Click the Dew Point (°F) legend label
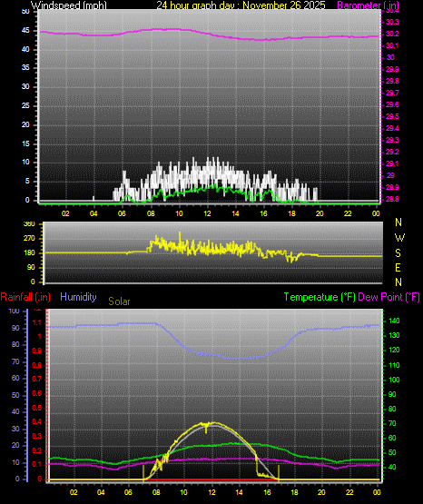423x504 pixels. point(389,297)
